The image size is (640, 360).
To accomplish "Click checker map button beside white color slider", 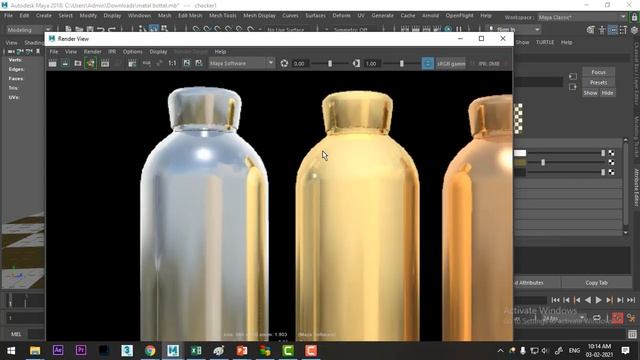I will click(x=611, y=153).
